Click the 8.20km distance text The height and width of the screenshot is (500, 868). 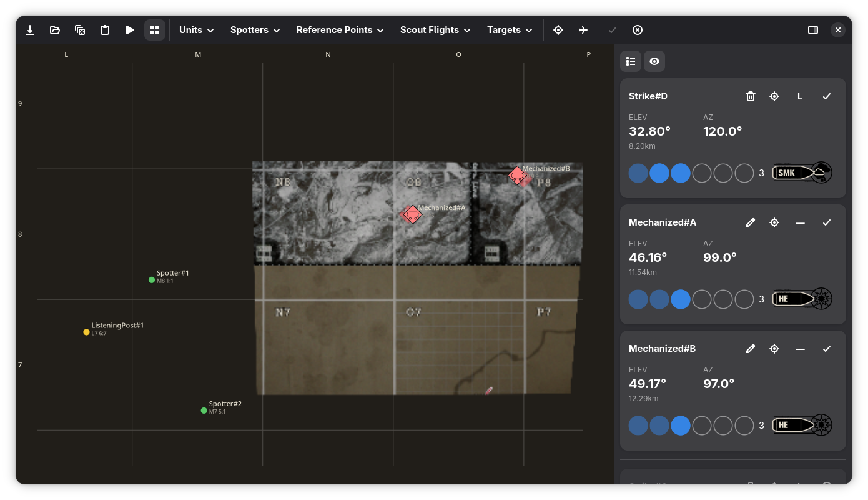642,146
